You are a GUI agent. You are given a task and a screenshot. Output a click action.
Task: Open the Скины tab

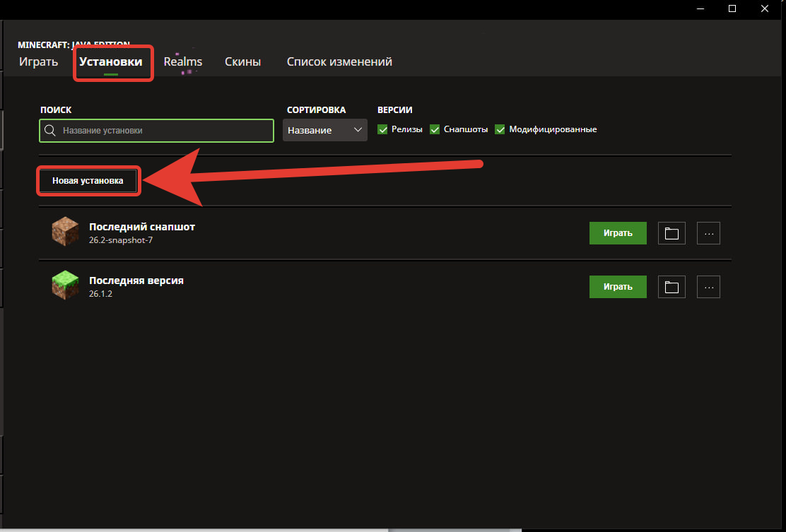coord(242,61)
